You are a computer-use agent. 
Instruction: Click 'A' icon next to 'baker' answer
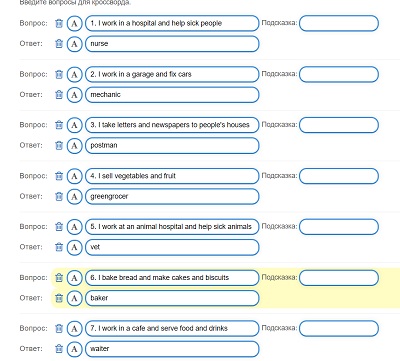coord(74,298)
